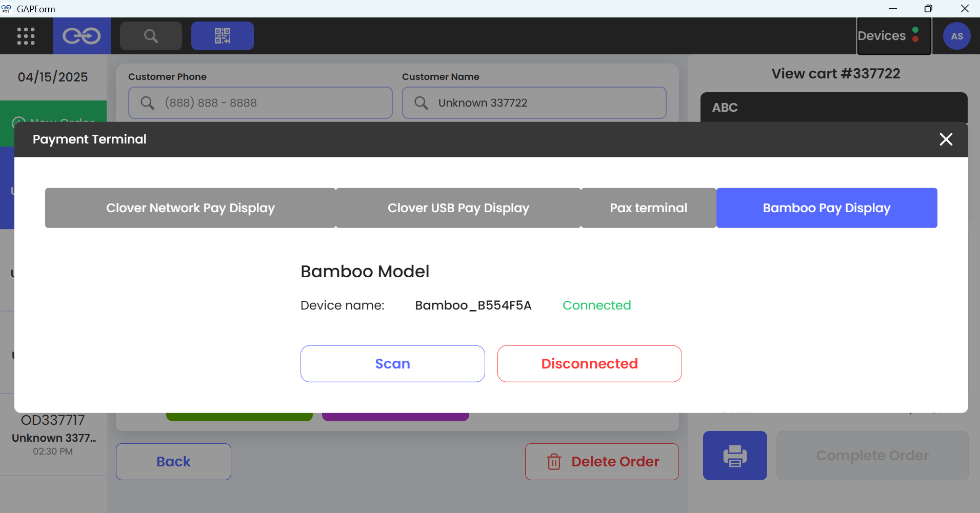Viewport: 980px width, 513px height.
Task: Switch to Clover Network Pay Display tab
Action: 190,208
